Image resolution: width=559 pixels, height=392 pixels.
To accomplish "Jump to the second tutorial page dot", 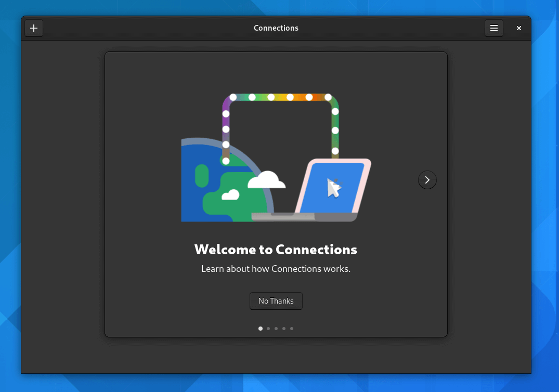I will tap(268, 328).
